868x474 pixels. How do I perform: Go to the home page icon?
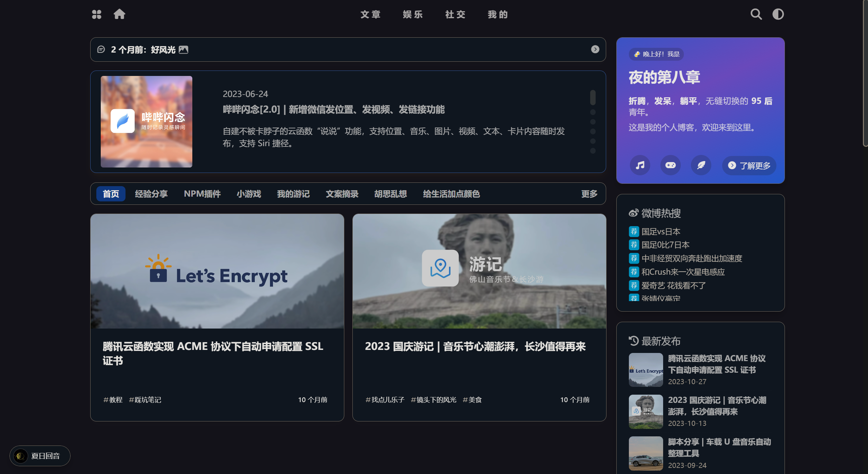pos(119,14)
